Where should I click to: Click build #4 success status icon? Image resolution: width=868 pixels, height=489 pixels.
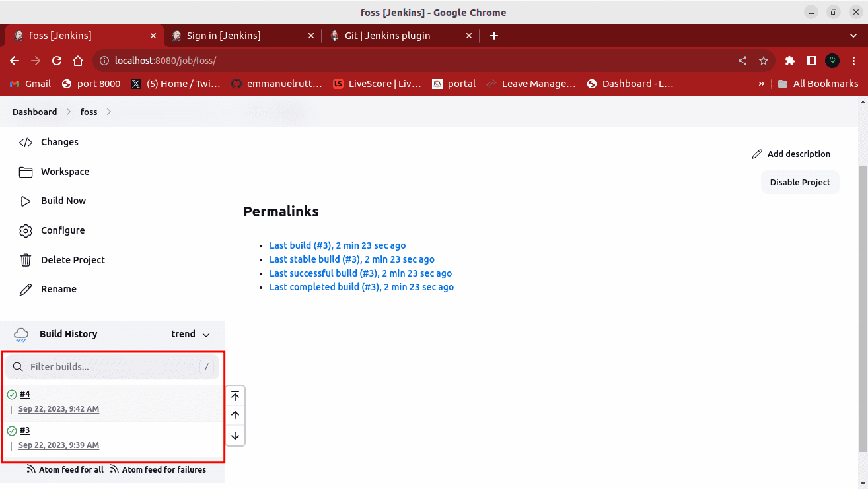pos(12,395)
